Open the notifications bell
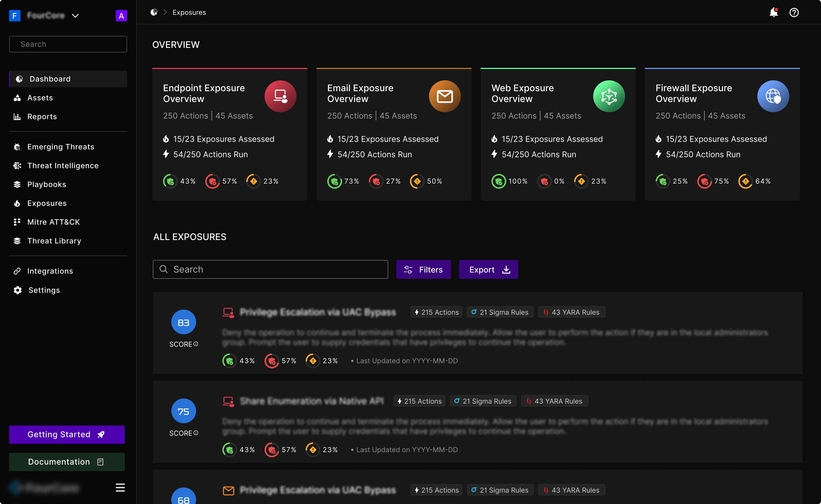 773,12
